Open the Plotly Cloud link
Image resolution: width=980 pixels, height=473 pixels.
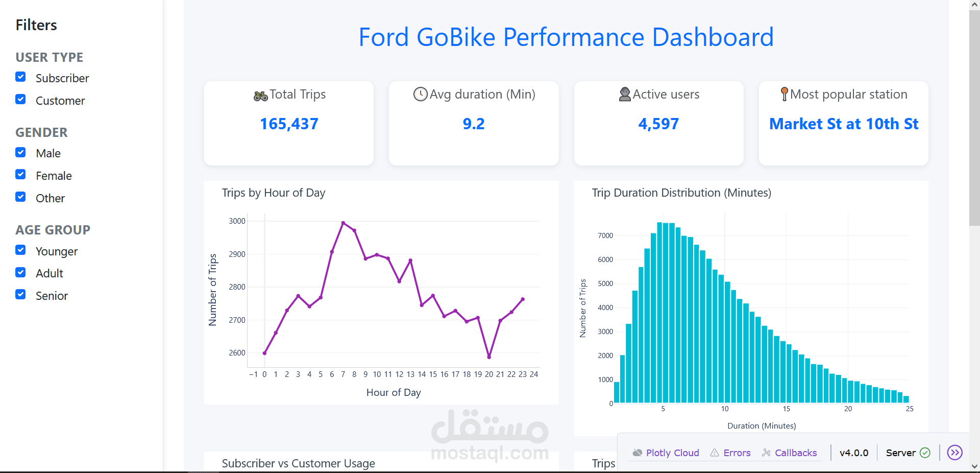[672, 453]
